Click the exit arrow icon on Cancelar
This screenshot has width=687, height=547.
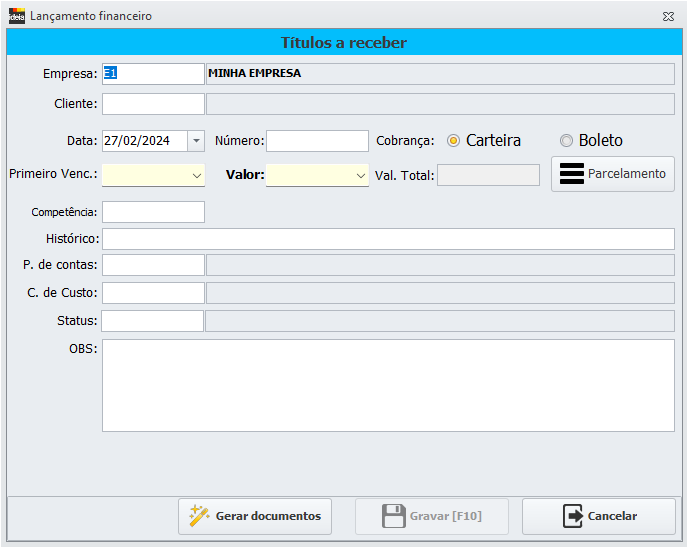(572, 516)
